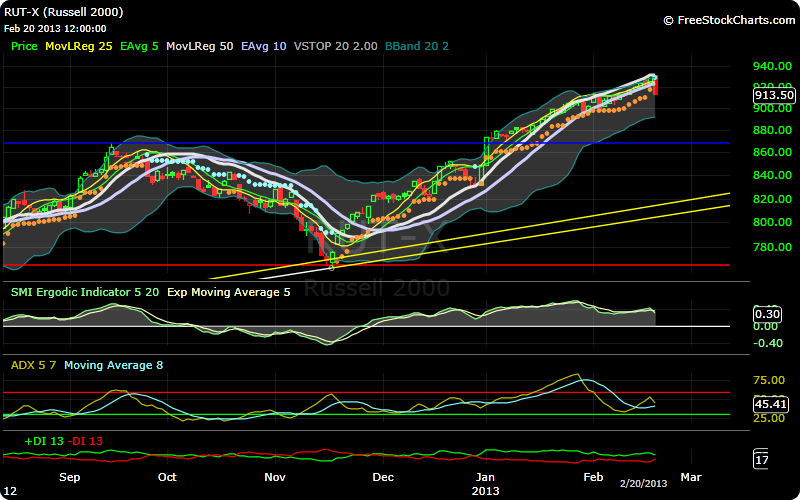This screenshot has width=800, height=500.
Task: Click the RUT-X (Russell 2000) chart title
Action: tap(64, 12)
